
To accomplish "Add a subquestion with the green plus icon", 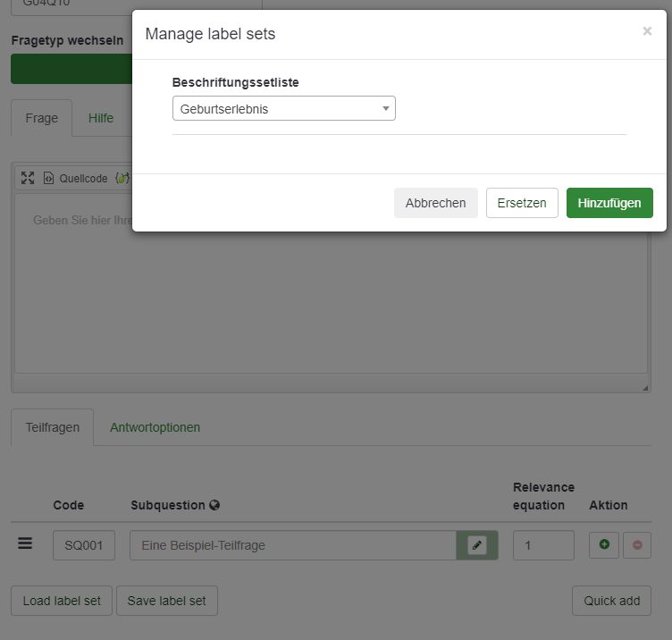I will pos(604,544).
